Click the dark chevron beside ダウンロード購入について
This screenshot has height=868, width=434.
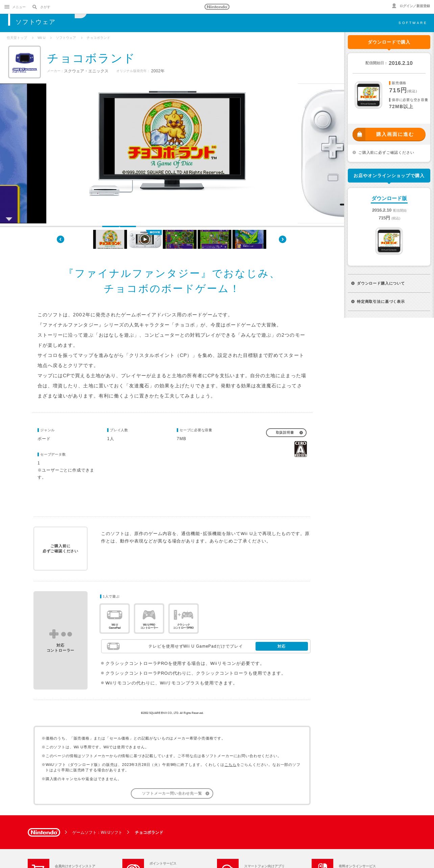click(353, 283)
